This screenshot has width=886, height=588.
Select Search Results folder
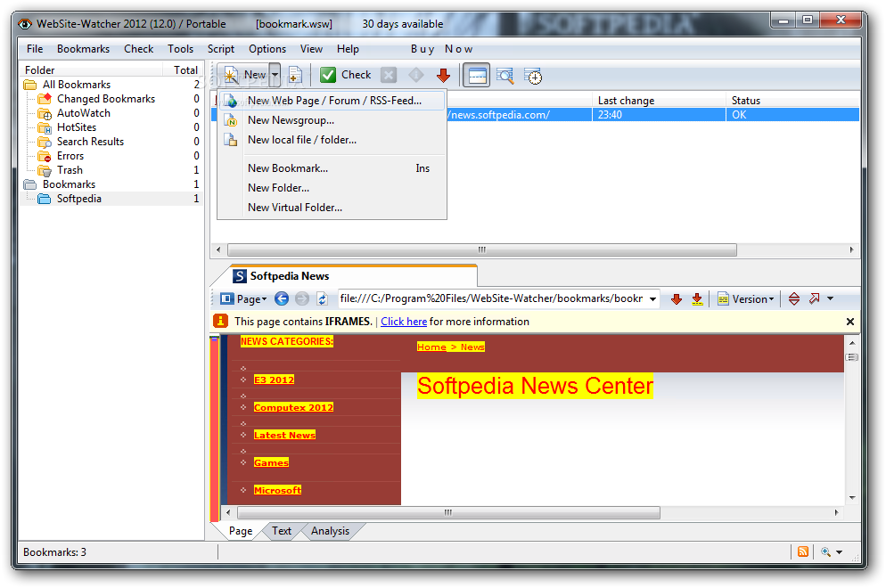click(x=90, y=142)
